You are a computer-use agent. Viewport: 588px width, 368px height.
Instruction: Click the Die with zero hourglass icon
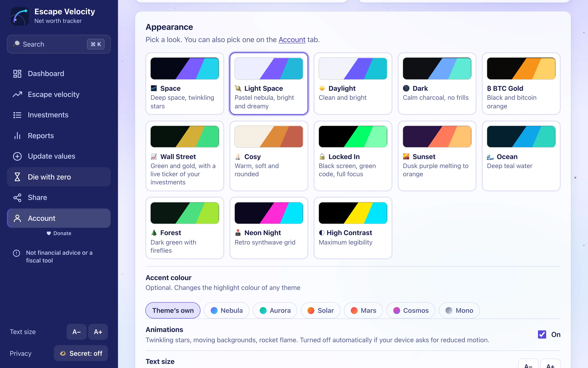click(x=17, y=177)
